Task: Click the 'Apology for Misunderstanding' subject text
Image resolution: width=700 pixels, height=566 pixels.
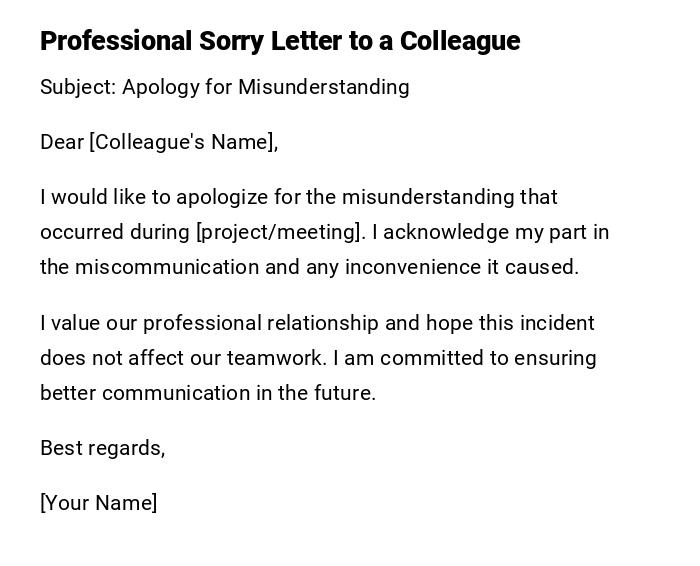Action: pyautogui.click(x=265, y=87)
